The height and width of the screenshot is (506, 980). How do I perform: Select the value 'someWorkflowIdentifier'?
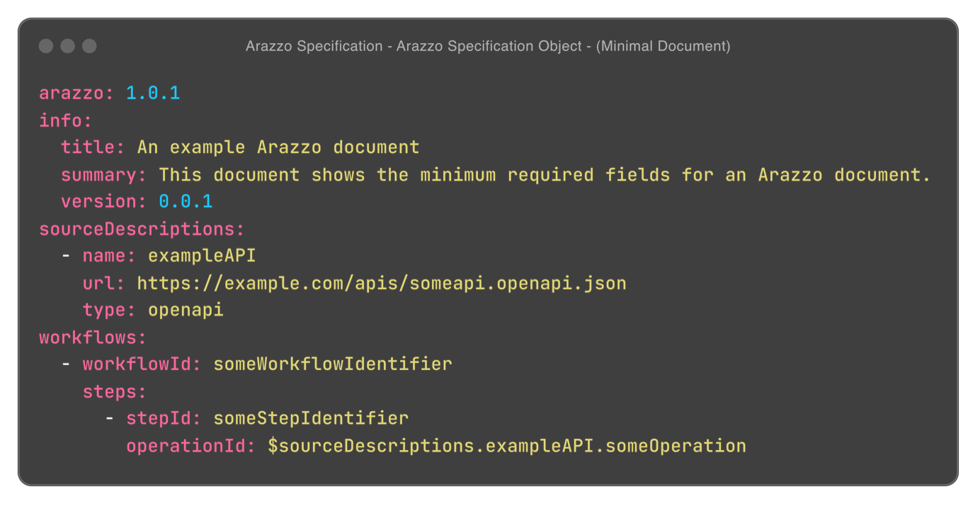[x=333, y=364]
